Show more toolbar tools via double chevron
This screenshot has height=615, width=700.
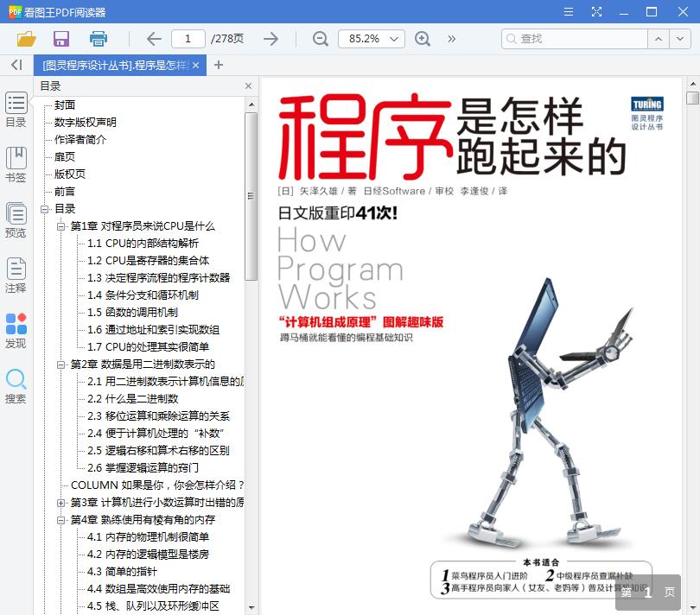(x=452, y=39)
